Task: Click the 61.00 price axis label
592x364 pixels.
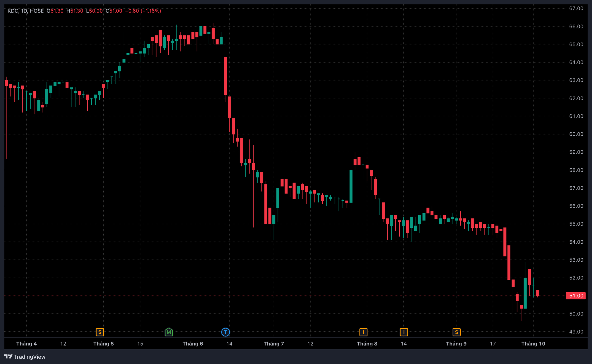Action: 576,116
